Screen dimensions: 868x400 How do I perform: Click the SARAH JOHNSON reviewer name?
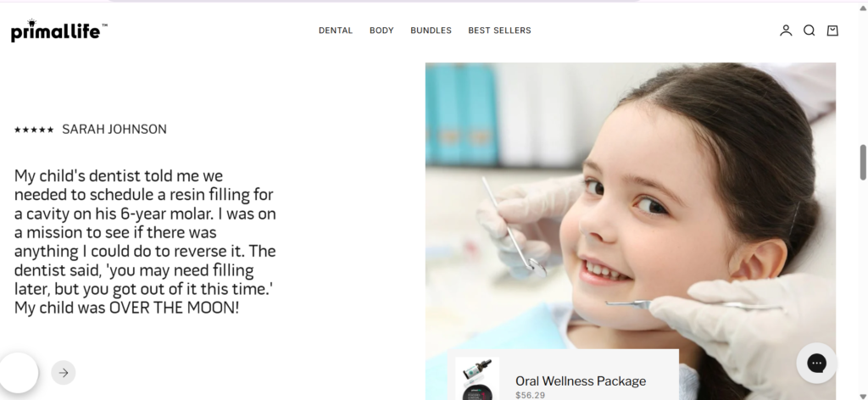(114, 130)
